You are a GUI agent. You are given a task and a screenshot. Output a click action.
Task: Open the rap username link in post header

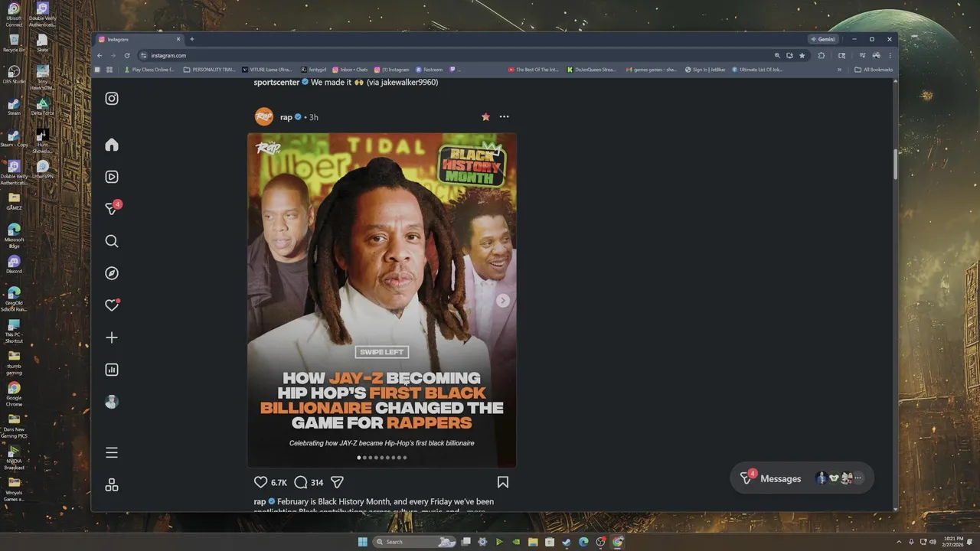[286, 117]
